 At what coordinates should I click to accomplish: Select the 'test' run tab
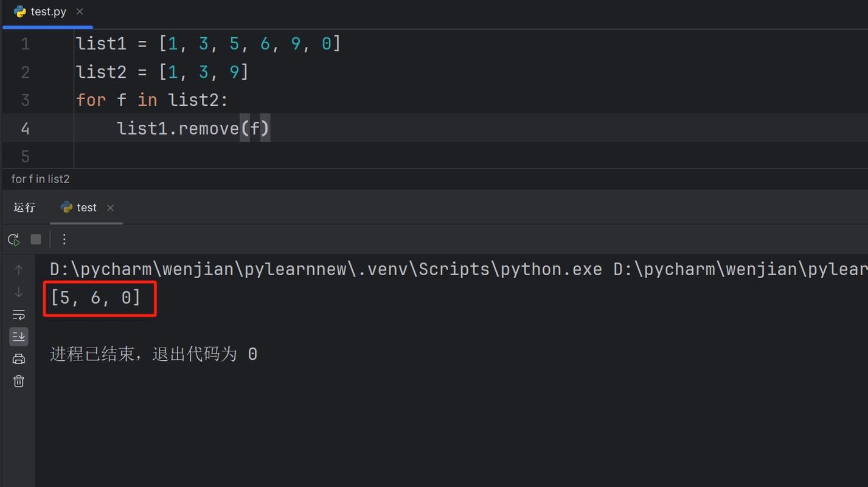(x=86, y=208)
